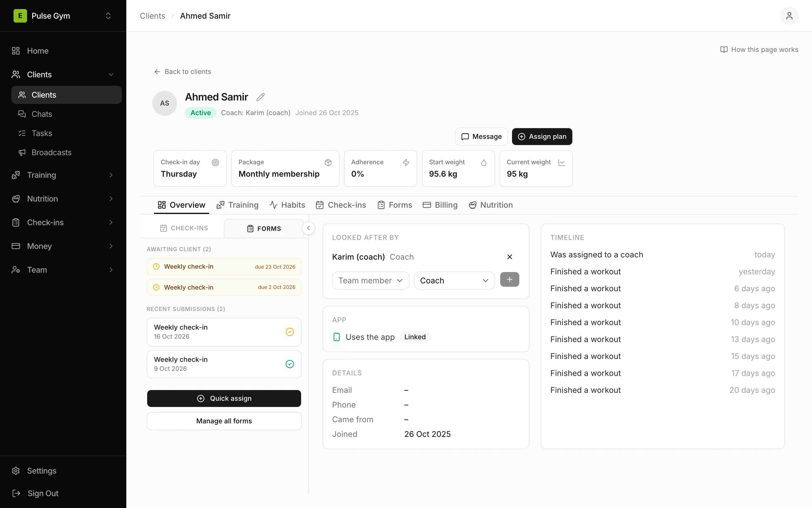Select the CHECK-INS sub-tab
This screenshot has width=812, height=508.
[184, 228]
